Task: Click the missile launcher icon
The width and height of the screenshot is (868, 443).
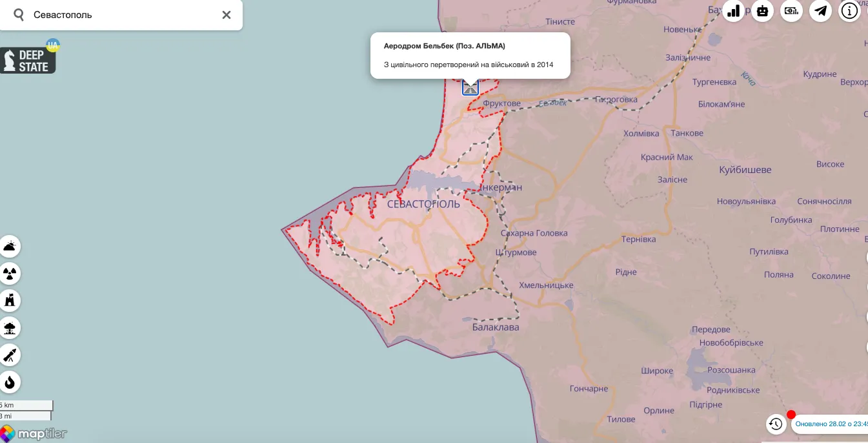Action: pyautogui.click(x=10, y=355)
